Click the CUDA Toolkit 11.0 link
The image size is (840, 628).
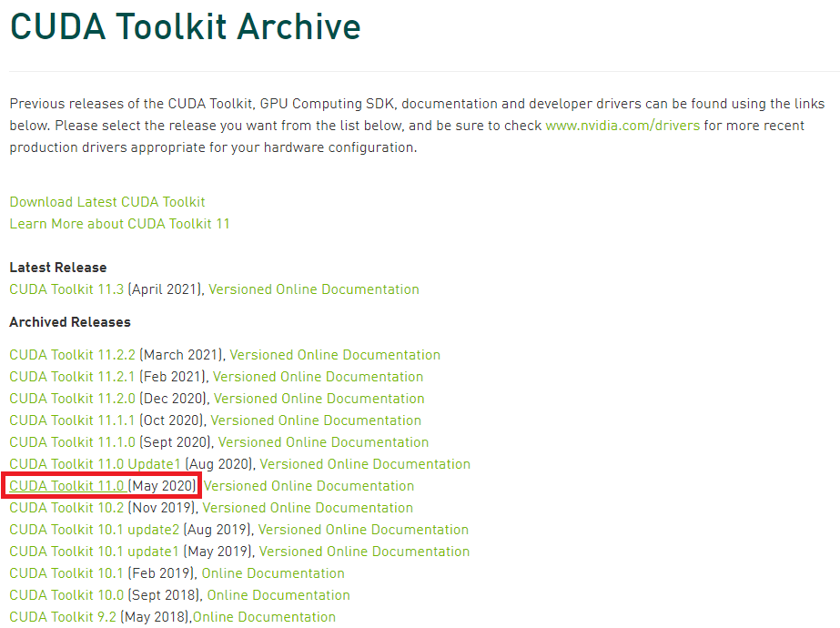pyautogui.click(x=67, y=486)
